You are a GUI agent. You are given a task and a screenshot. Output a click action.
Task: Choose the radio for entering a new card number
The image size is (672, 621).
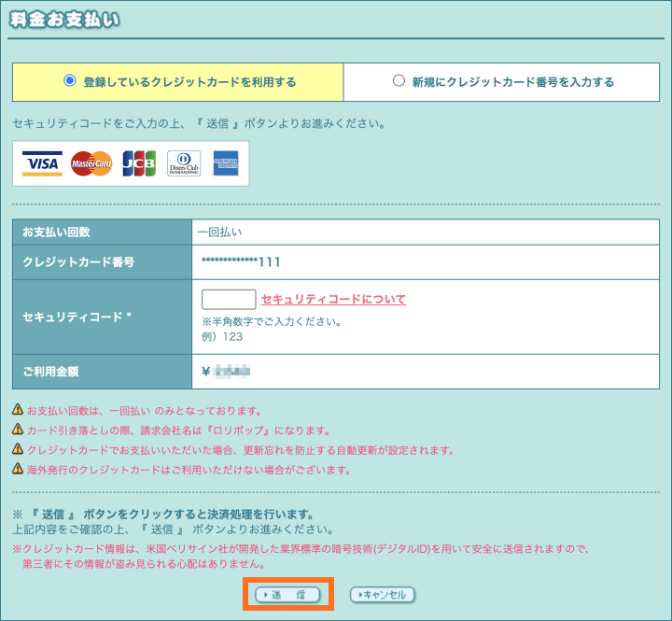click(x=399, y=81)
